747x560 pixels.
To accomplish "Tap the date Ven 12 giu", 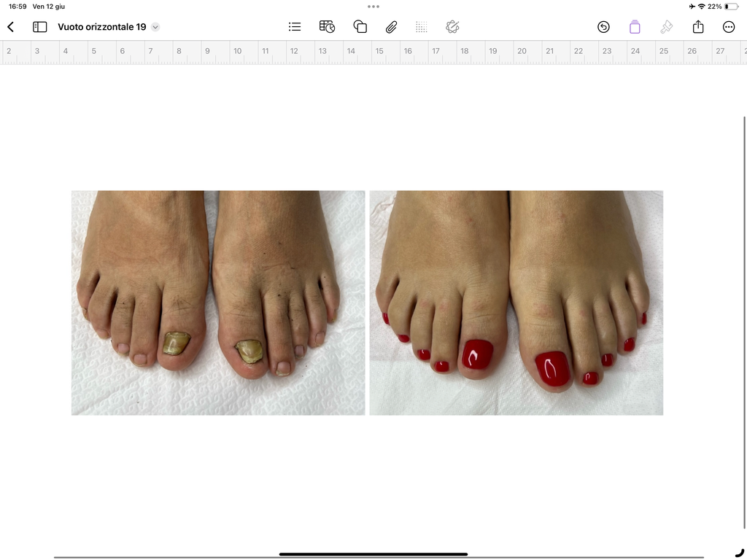I will coord(49,7).
